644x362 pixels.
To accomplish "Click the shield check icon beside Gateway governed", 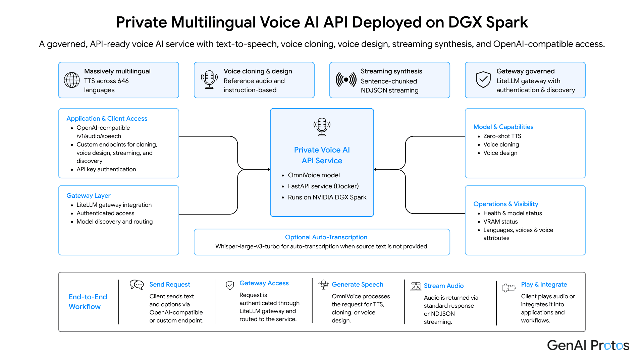I will (483, 80).
